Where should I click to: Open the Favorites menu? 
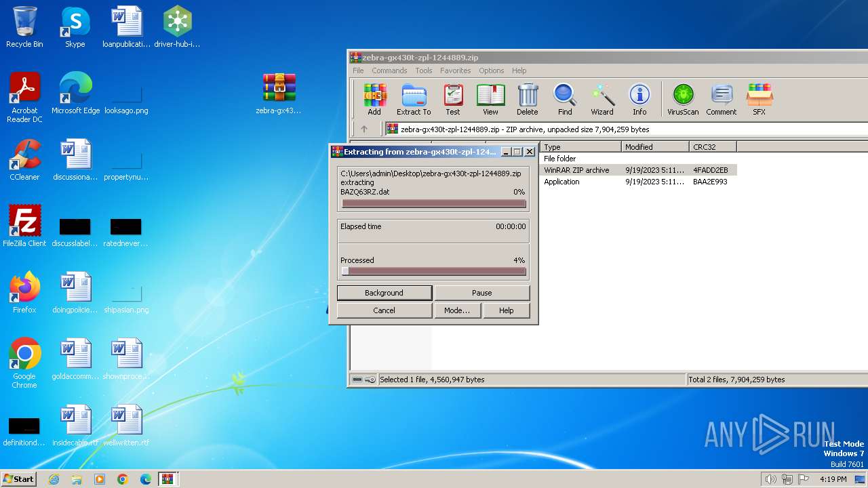tap(456, 70)
